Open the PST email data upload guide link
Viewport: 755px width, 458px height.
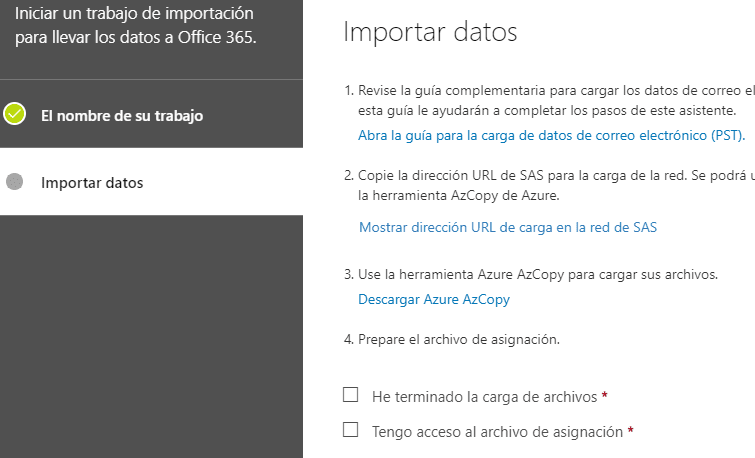[x=551, y=135]
